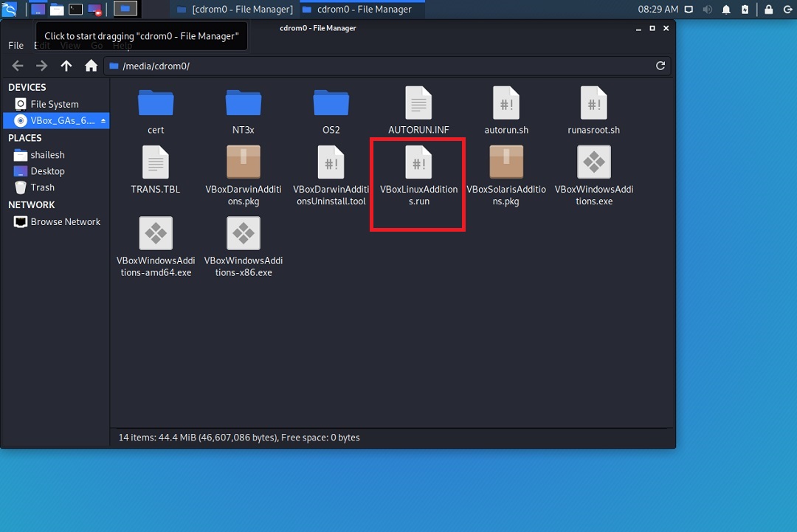Open the notifications bell

[x=726, y=9]
